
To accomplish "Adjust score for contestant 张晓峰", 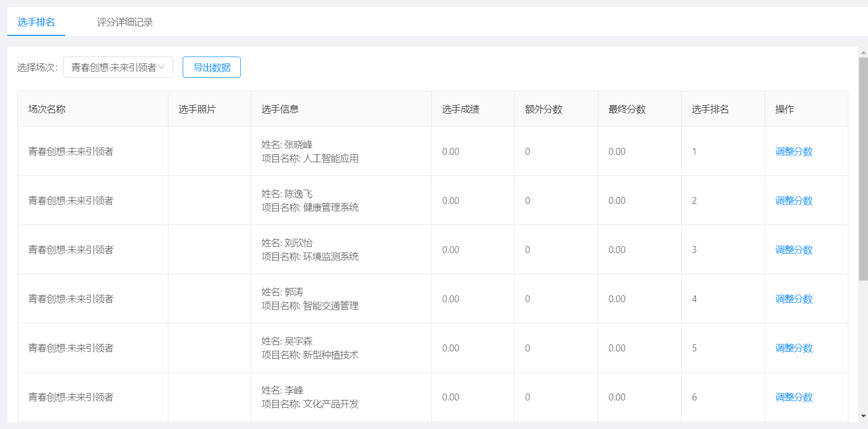I will tap(793, 152).
